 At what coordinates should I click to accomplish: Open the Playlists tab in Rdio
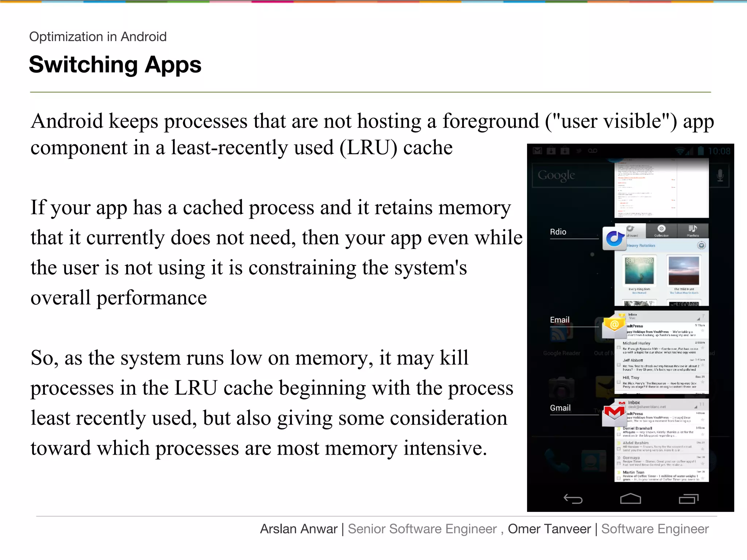tap(693, 231)
